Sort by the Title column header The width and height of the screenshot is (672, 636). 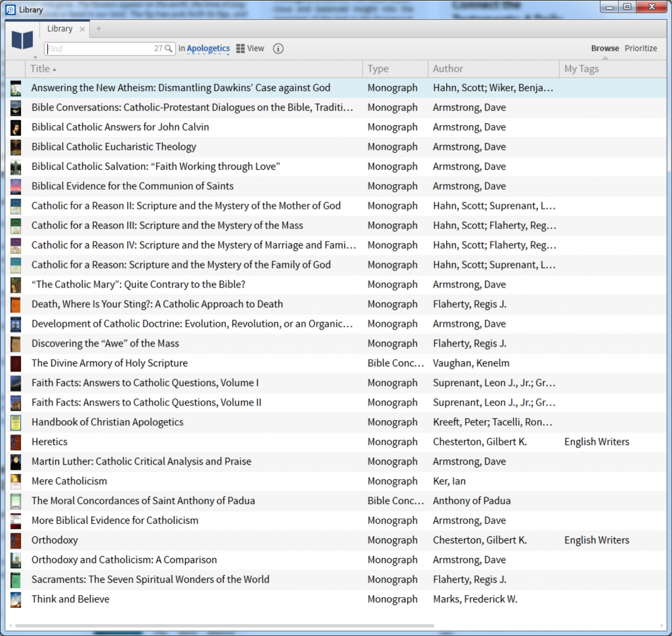pos(40,69)
